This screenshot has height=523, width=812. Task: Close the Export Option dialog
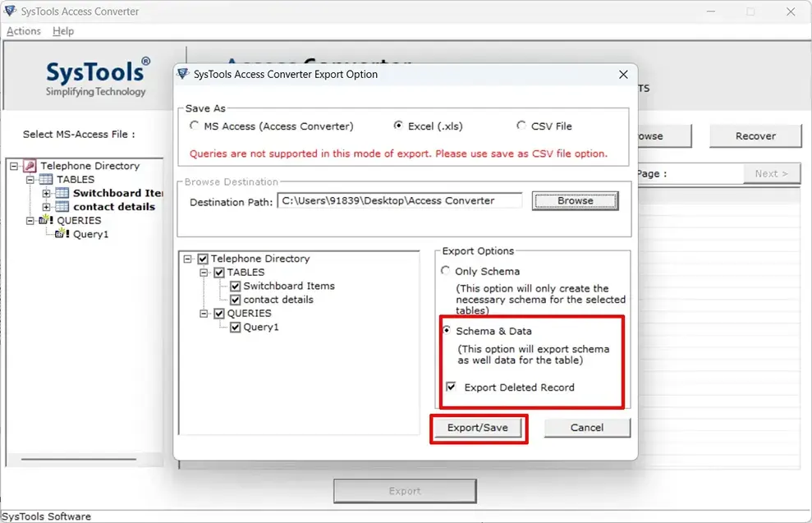click(623, 75)
